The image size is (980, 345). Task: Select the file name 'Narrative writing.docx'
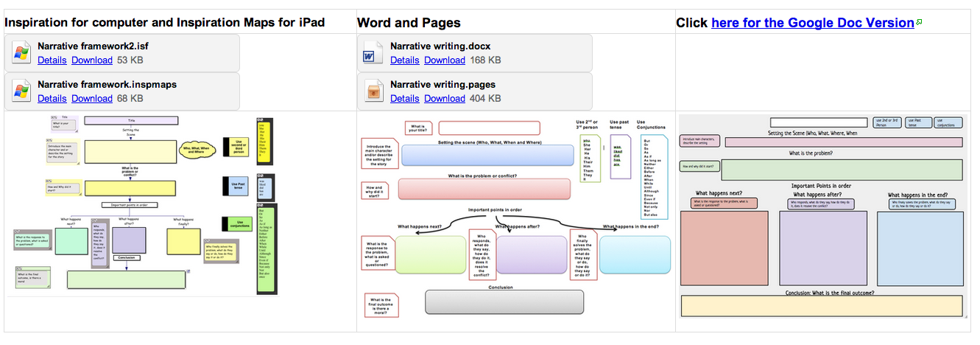click(440, 46)
